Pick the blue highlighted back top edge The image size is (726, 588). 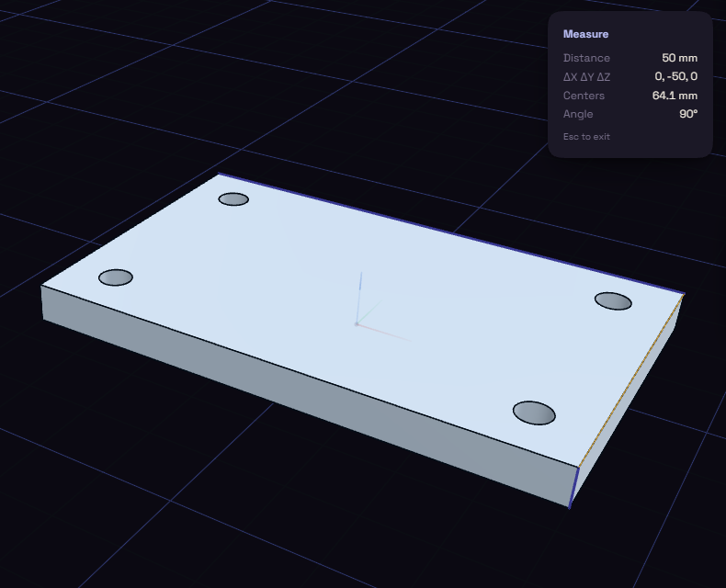click(451, 233)
